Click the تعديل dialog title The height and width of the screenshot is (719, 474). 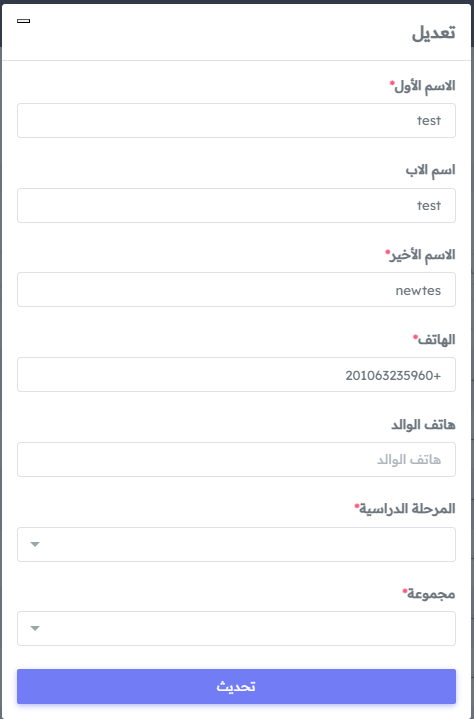pyautogui.click(x=434, y=33)
